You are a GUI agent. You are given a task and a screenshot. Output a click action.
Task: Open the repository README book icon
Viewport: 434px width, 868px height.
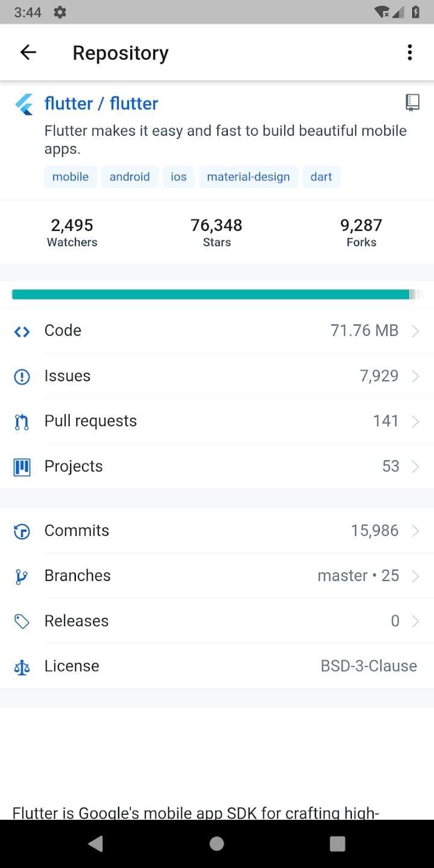(x=413, y=102)
